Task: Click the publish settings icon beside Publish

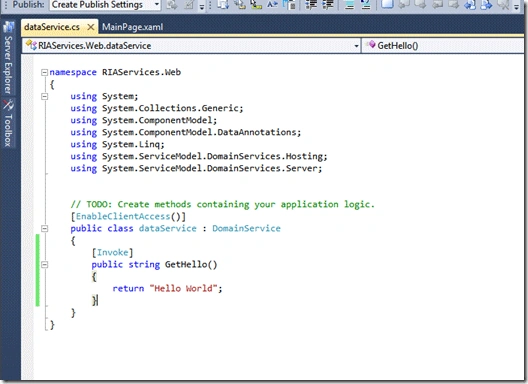Action: pos(189,5)
